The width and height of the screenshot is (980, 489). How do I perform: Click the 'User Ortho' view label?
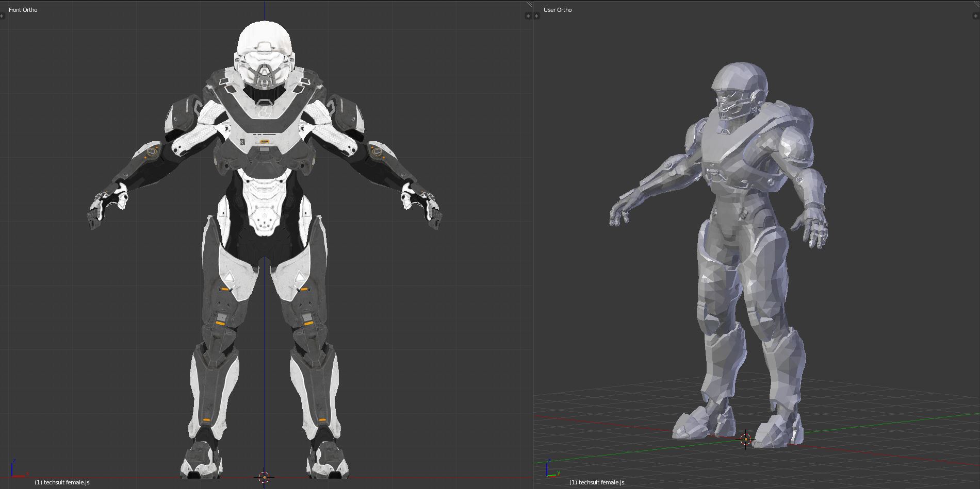pyautogui.click(x=558, y=10)
